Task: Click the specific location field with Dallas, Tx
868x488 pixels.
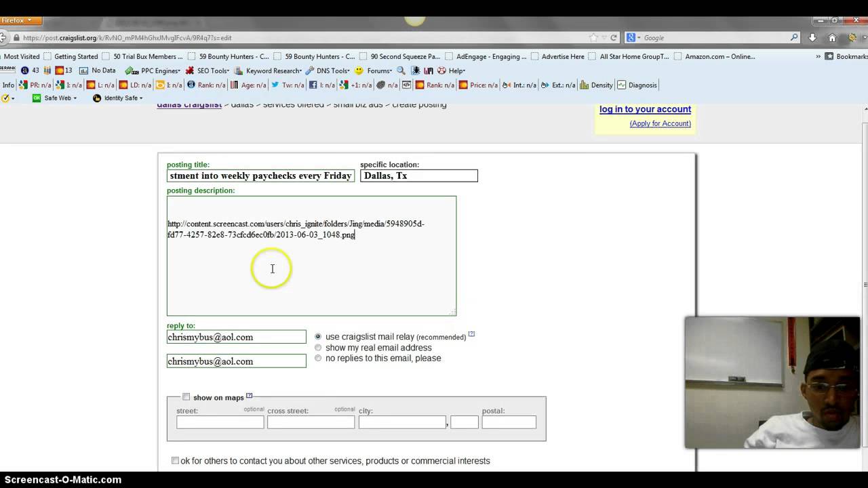Action: 418,176
